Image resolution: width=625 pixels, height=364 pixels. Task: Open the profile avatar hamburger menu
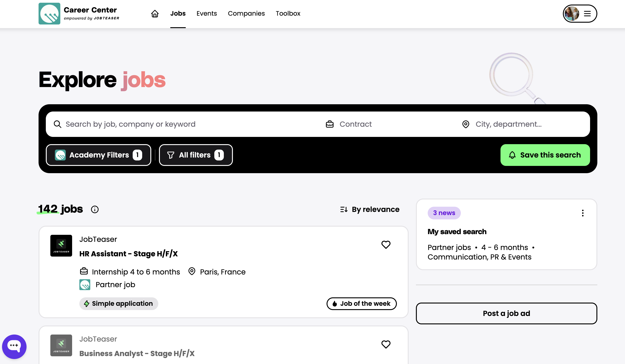[x=580, y=14]
